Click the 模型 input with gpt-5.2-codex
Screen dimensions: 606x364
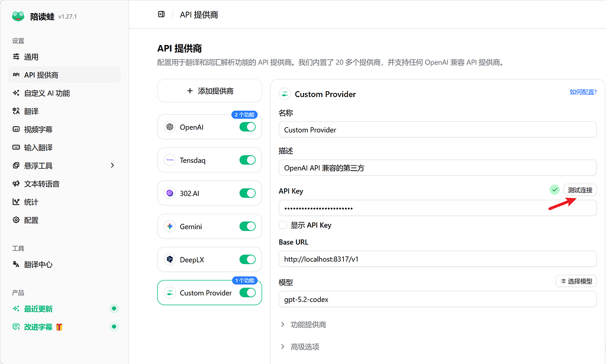tap(437, 299)
